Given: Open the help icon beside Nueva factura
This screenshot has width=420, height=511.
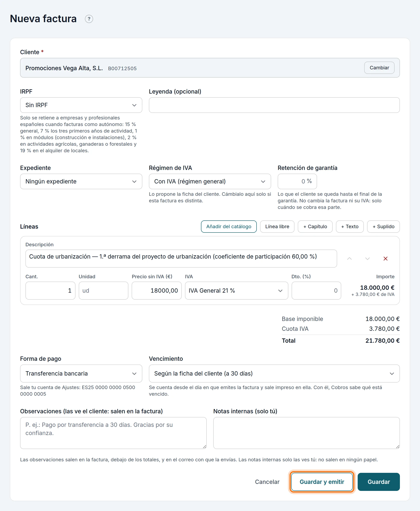Looking at the screenshot, I should click(89, 19).
